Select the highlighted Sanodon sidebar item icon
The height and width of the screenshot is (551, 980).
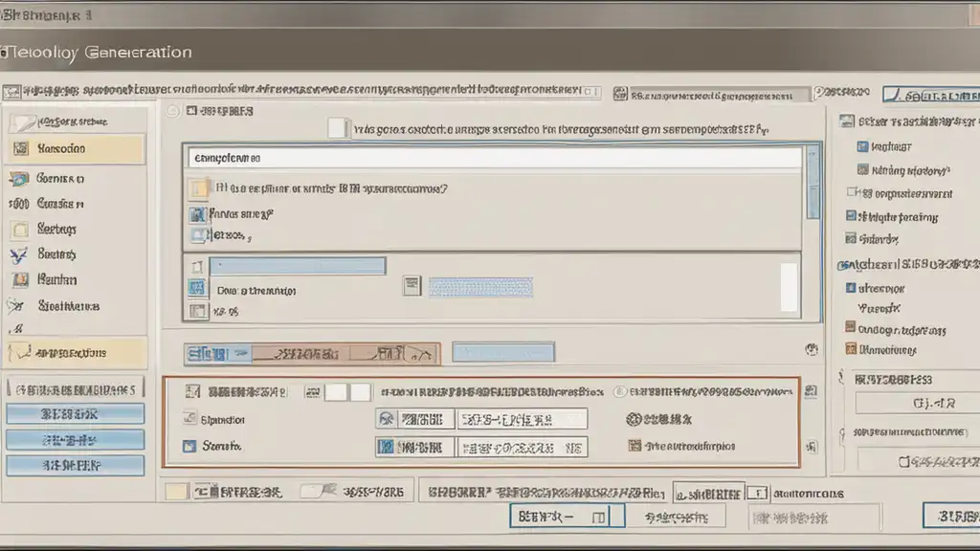pyautogui.click(x=21, y=148)
